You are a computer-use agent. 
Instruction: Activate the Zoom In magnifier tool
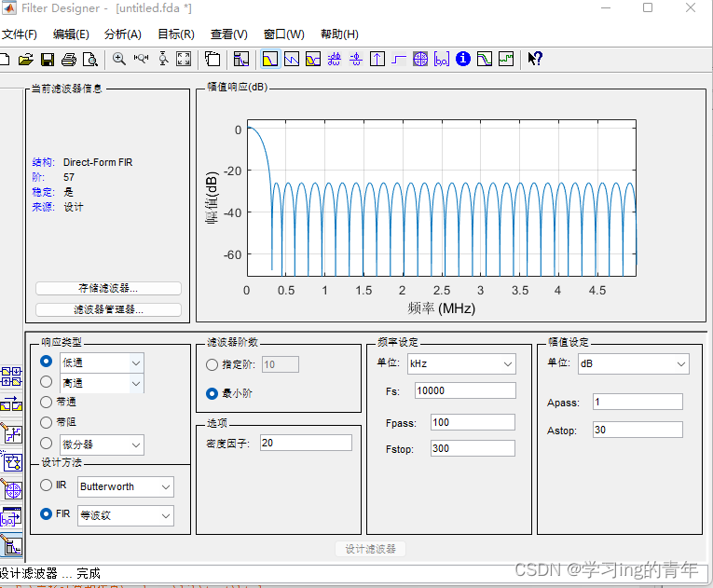tap(119, 59)
